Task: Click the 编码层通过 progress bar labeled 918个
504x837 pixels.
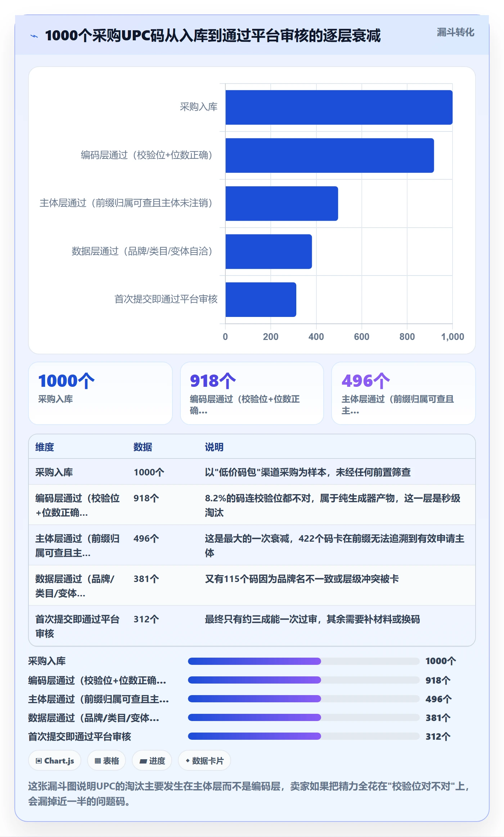Action: (x=304, y=680)
